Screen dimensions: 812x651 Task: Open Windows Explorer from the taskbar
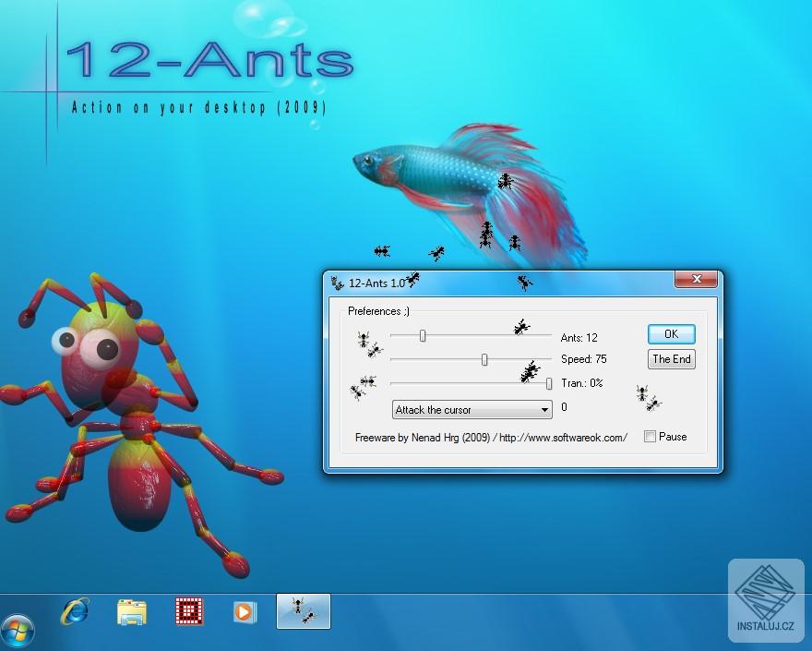(x=132, y=610)
